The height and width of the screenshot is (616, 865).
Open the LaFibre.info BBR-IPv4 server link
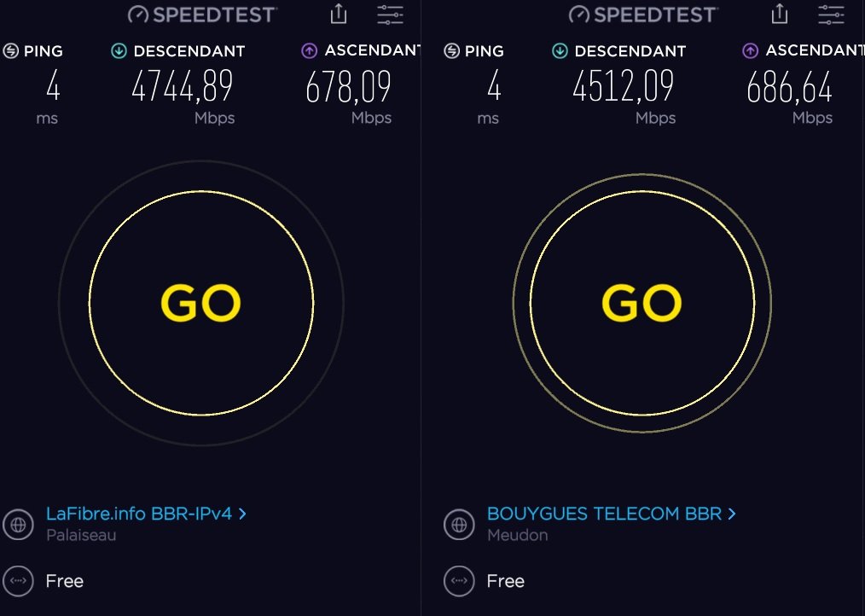(x=138, y=514)
